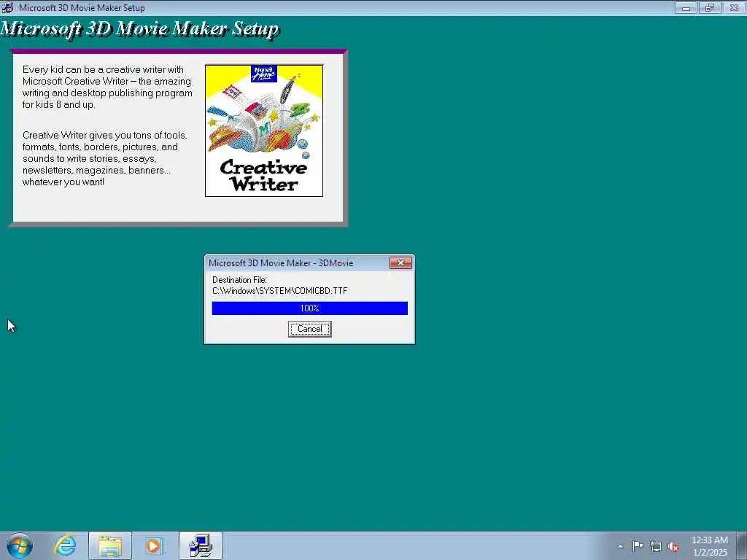Close the Movie Maker Setup main window

point(734,7)
